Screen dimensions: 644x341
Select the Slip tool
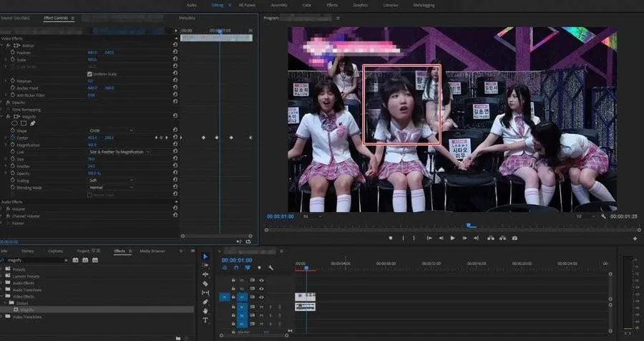click(x=206, y=292)
